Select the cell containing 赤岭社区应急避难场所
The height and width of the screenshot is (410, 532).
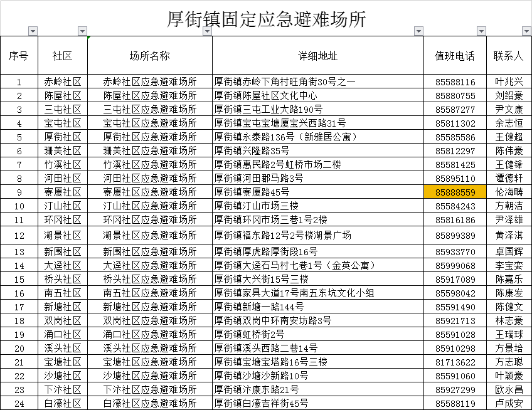[149, 81]
